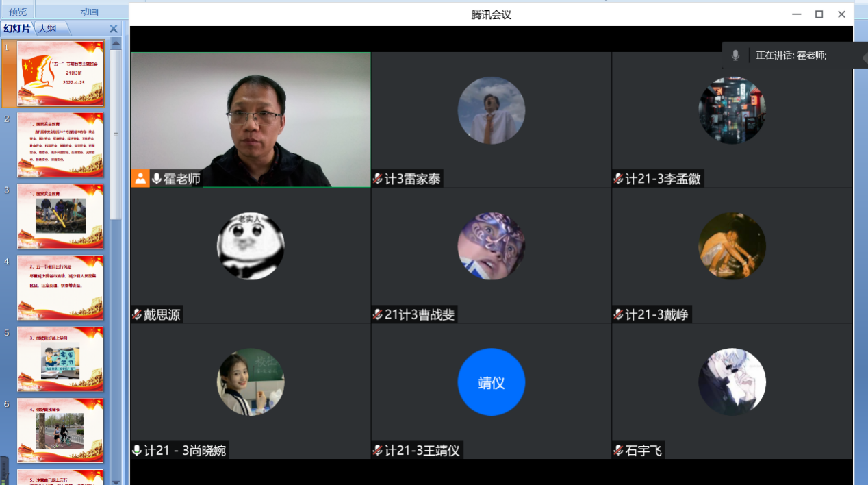Select slide 3 thumbnail
This screenshot has height=485, width=868.
[60, 216]
